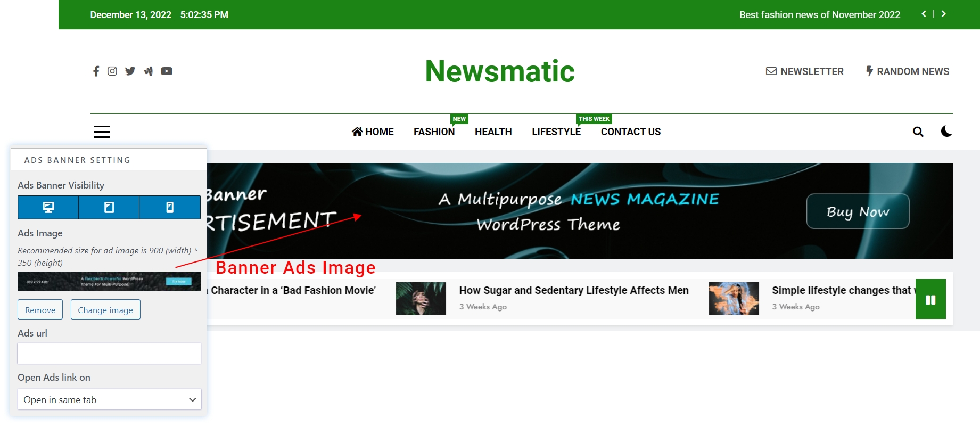980x426 pixels.
Task: Show next ticker headline arrow
Action: point(943,14)
